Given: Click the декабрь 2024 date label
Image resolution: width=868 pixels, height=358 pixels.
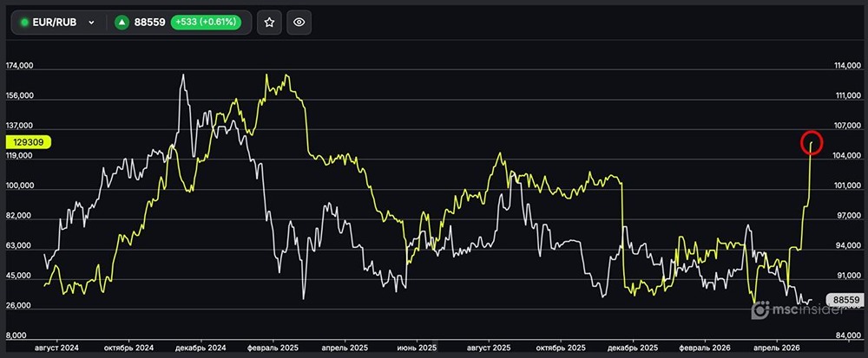Looking at the screenshot, I should point(201,348).
